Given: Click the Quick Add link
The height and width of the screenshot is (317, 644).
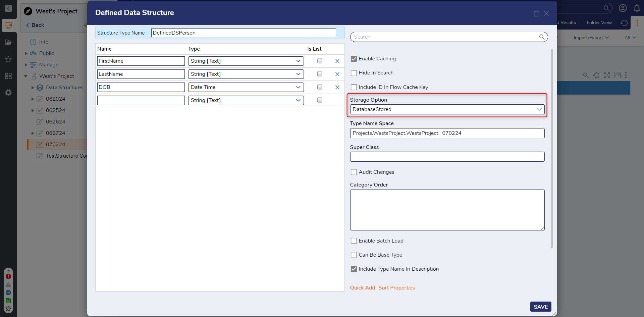Looking at the screenshot, I should [363, 288].
